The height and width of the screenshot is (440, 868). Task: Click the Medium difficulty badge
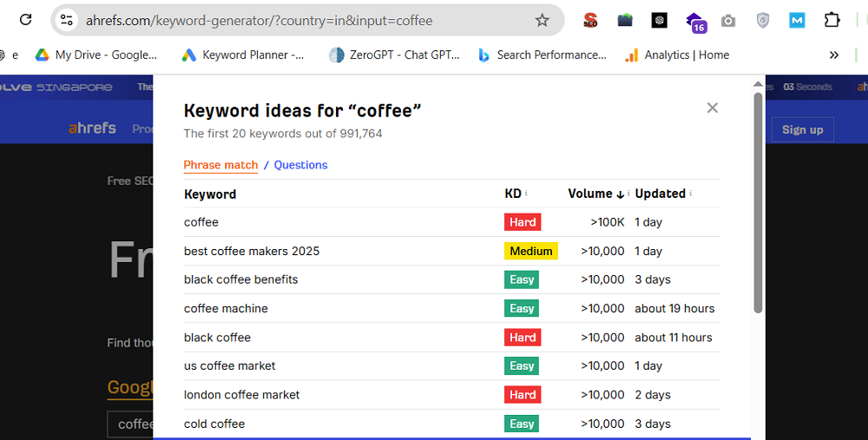tap(531, 251)
